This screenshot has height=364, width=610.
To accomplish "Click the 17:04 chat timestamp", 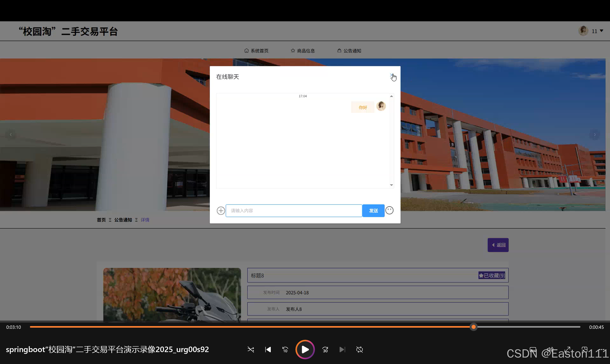I will 302,96.
